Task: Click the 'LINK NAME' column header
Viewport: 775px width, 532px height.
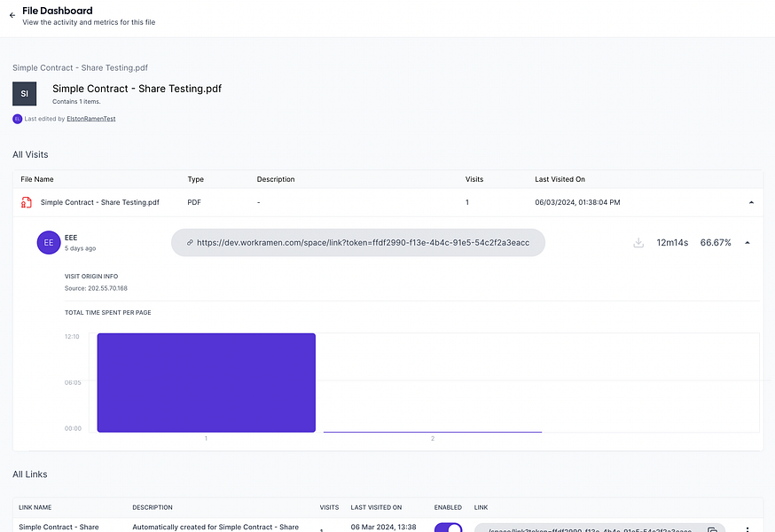Action: point(35,507)
